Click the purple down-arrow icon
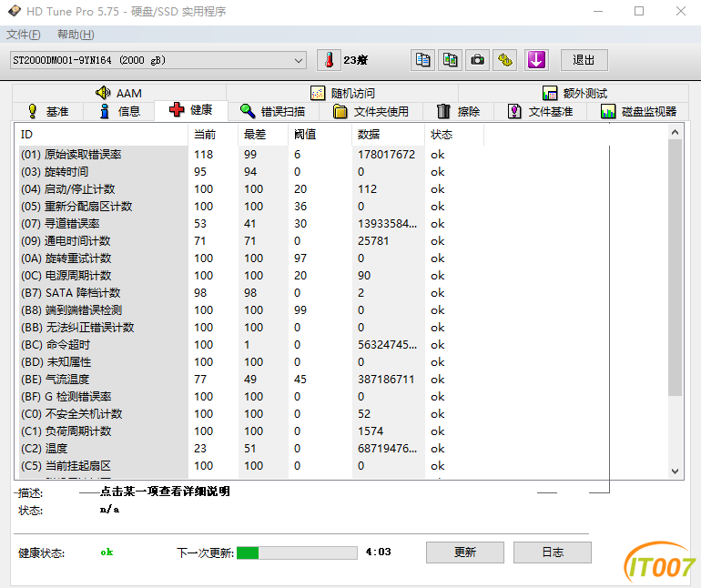 click(536, 60)
